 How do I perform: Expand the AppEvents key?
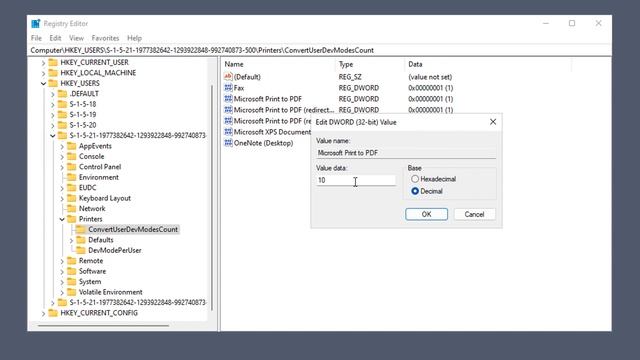62,146
